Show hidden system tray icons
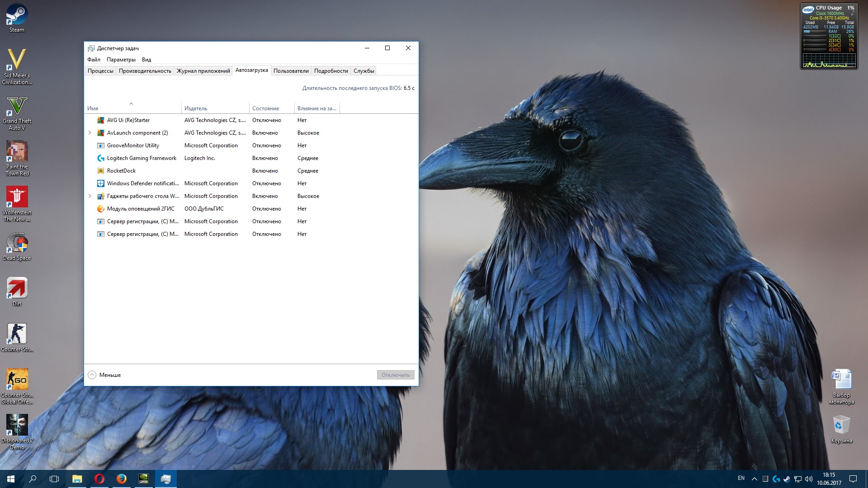The height and width of the screenshot is (488, 868). [754, 479]
